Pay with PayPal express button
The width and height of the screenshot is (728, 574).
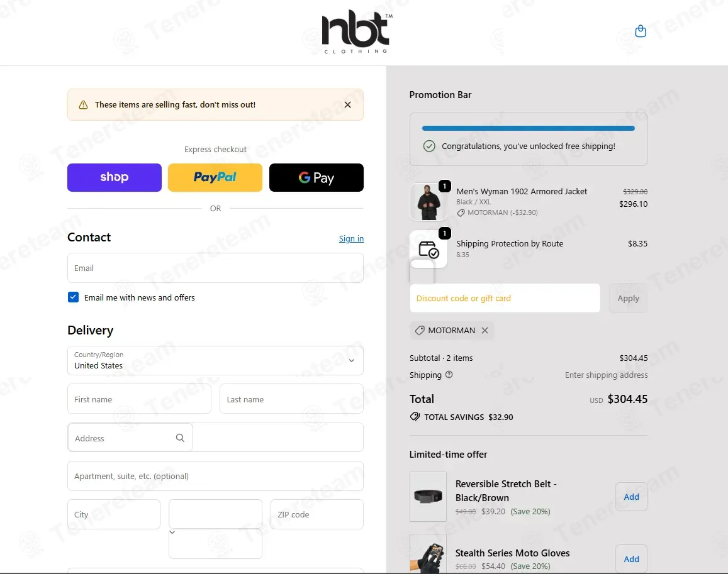coord(215,177)
